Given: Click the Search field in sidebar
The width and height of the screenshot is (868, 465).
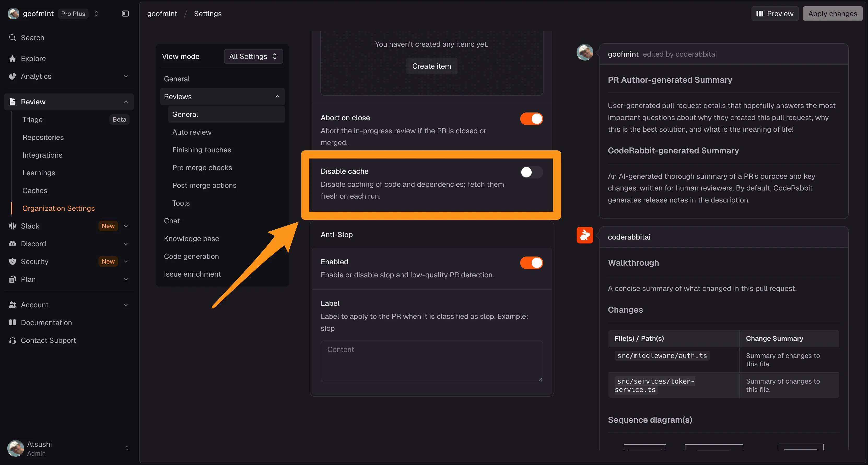Looking at the screenshot, I should (69, 37).
